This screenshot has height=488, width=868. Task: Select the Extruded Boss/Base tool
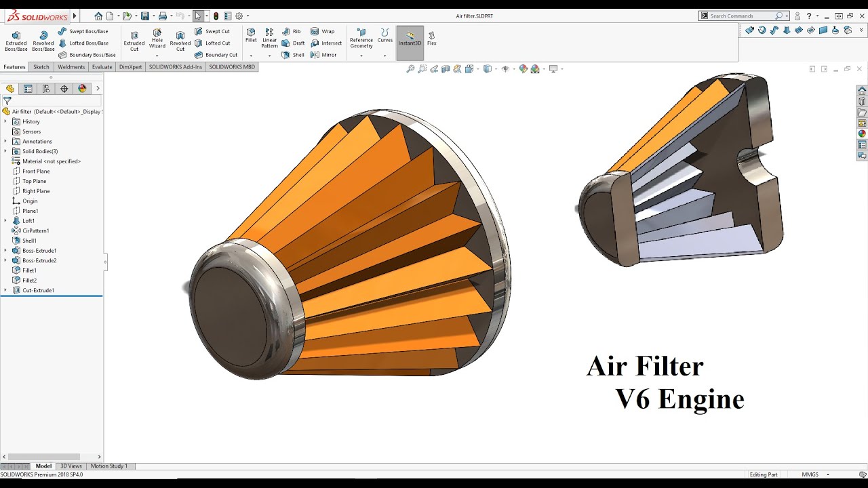(16, 41)
